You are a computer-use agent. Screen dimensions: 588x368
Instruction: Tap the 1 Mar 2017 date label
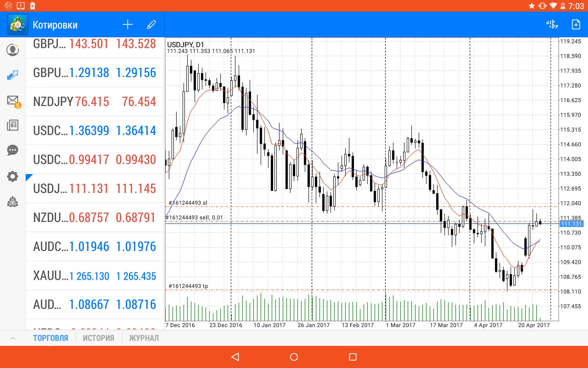[x=401, y=325]
